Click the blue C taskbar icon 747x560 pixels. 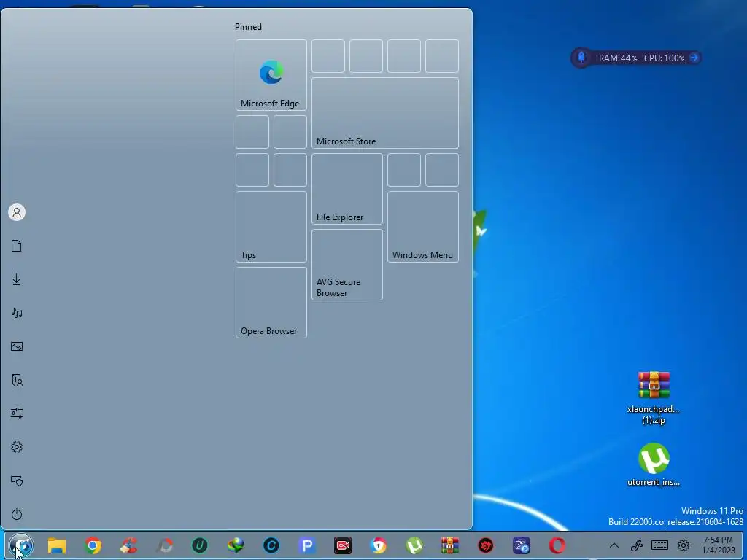pyautogui.click(x=271, y=545)
